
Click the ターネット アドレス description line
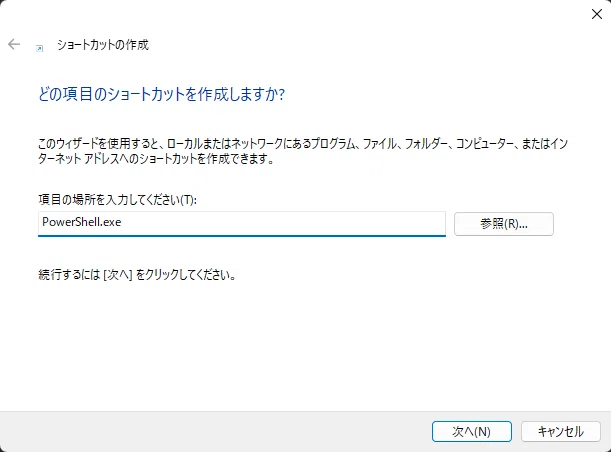tap(155, 159)
